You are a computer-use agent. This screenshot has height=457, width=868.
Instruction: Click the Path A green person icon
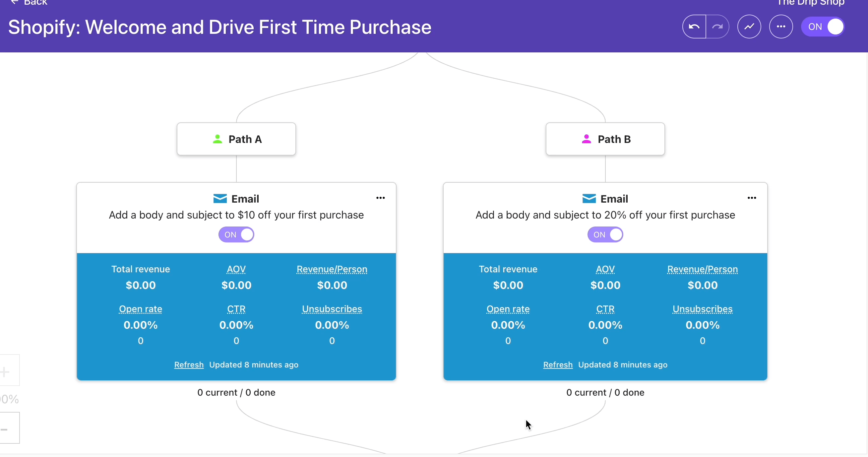click(x=218, y=139)
